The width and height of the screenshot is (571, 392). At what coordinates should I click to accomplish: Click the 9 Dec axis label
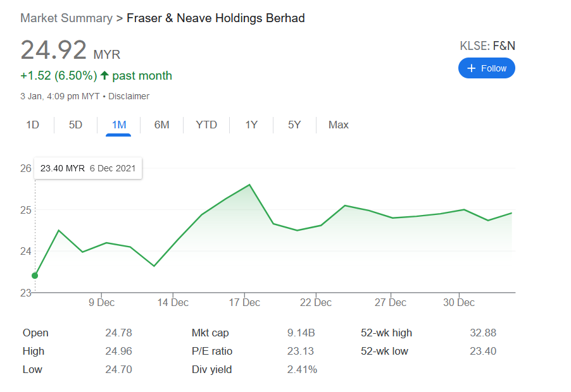pyautogui.click(x=101, y=302)
